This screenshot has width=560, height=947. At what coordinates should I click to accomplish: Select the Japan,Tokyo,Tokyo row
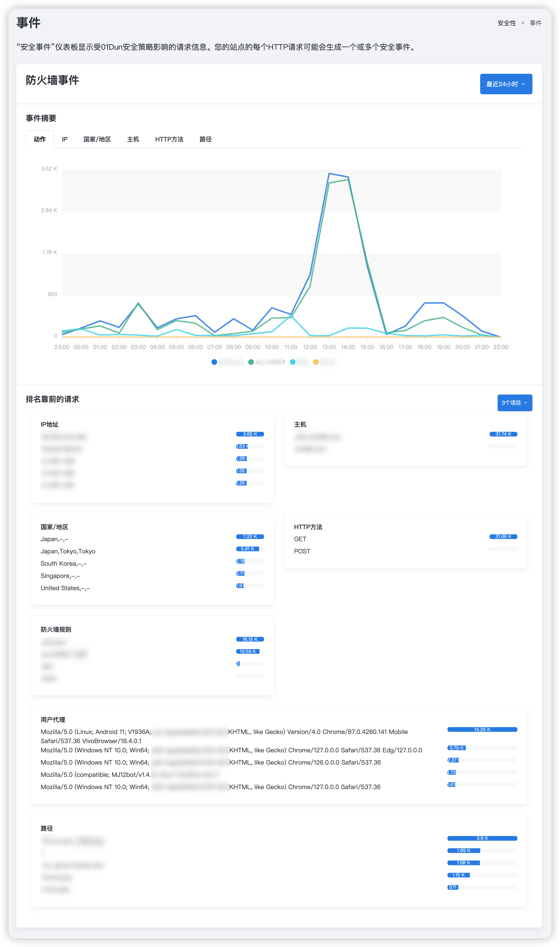coord(152,551)
